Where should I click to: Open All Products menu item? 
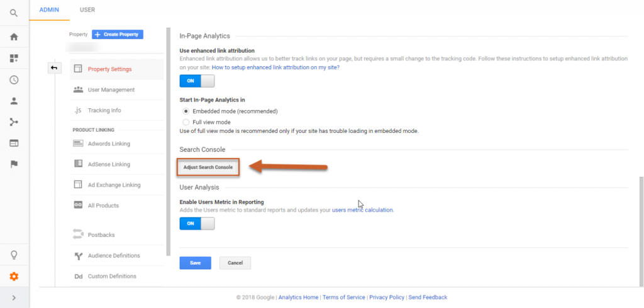click(103, 205)
